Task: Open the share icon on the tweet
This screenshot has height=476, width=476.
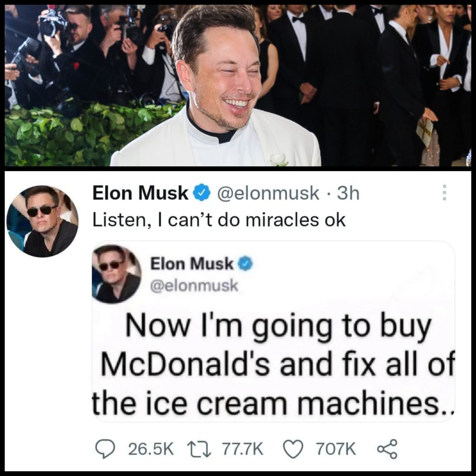Action: click(387, 449)
